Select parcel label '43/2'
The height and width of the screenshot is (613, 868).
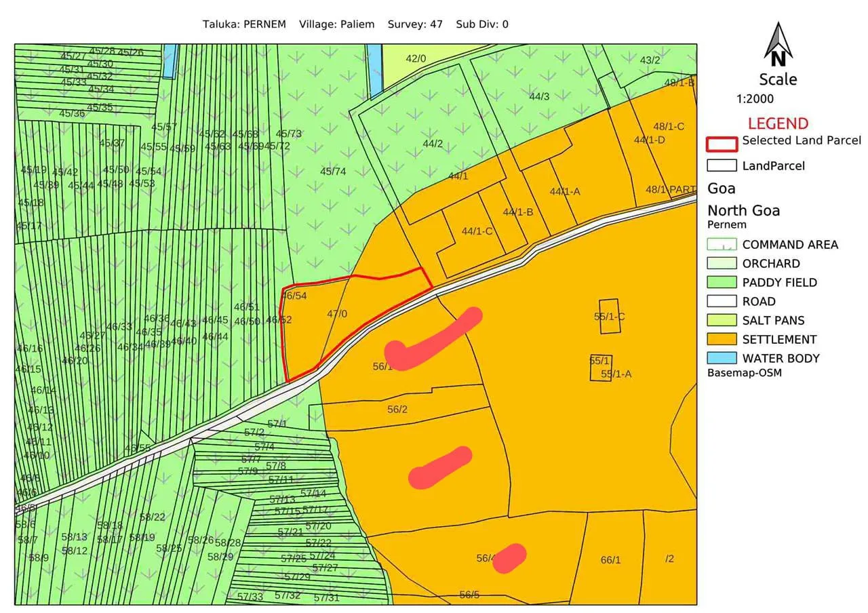tap(650, 60)
